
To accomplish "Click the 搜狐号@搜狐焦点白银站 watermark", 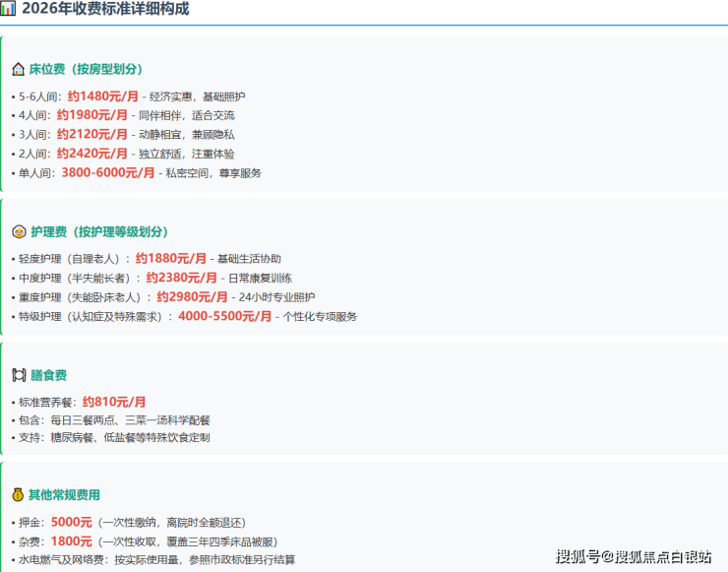I will pyautogui.click(x=634, y=556).
